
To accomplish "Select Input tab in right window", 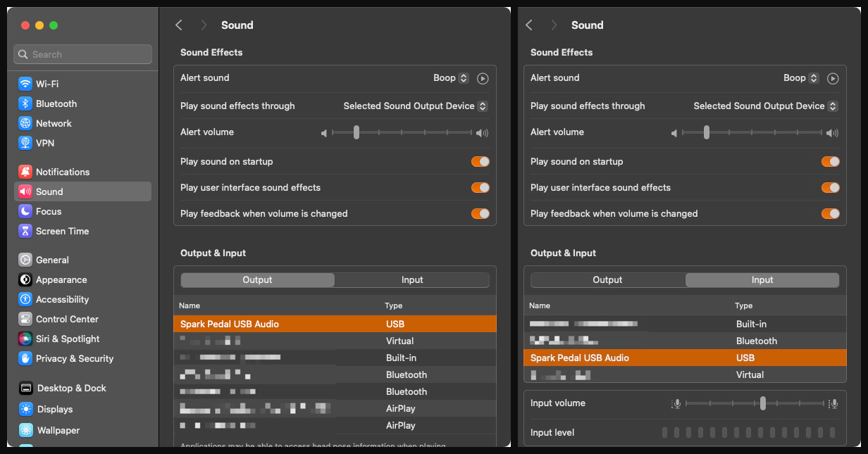I will pos(762,280).
